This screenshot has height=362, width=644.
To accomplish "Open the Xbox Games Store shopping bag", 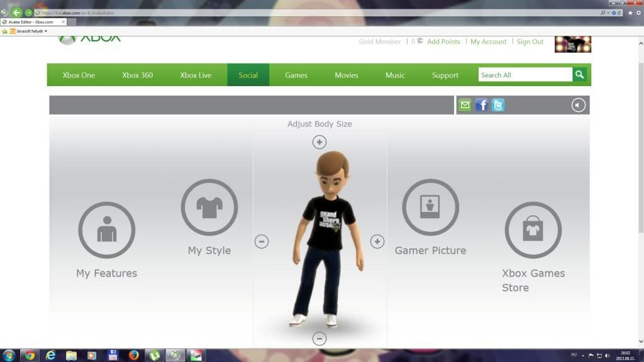I will (533, 230).
